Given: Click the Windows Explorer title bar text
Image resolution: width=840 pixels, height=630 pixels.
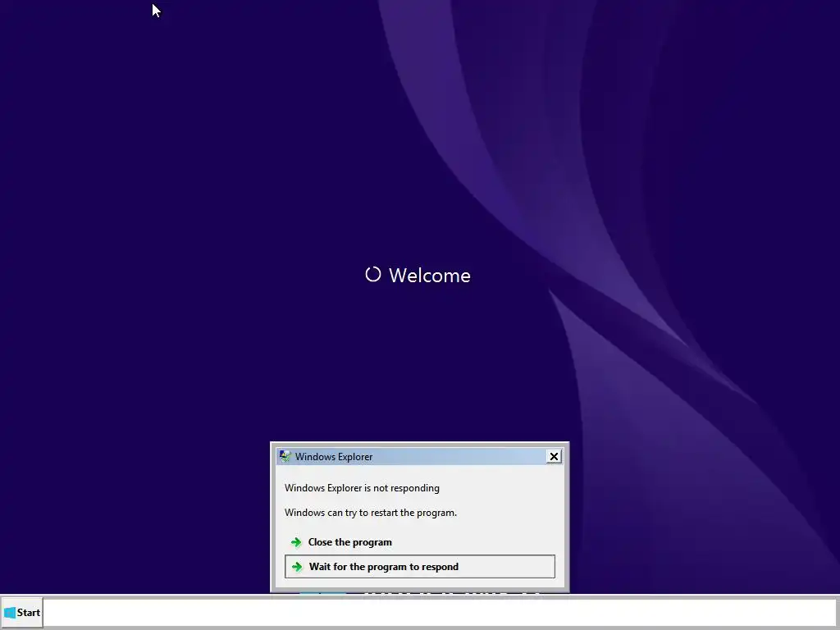Looking at the screenshot, I should pyautogui.click(x=334, y=457).
